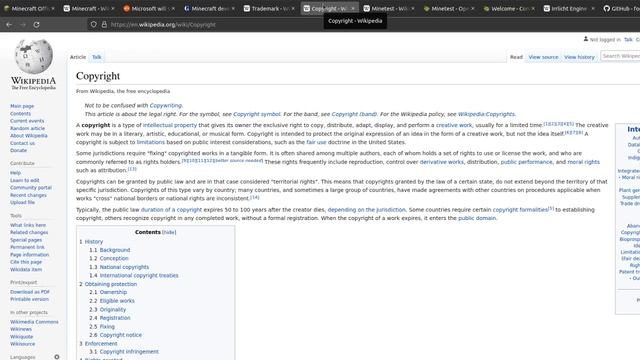Open the Wikiquote project link
Viewport: 640px width, 360px height.
pyautogui.click(x=22, y=337)
